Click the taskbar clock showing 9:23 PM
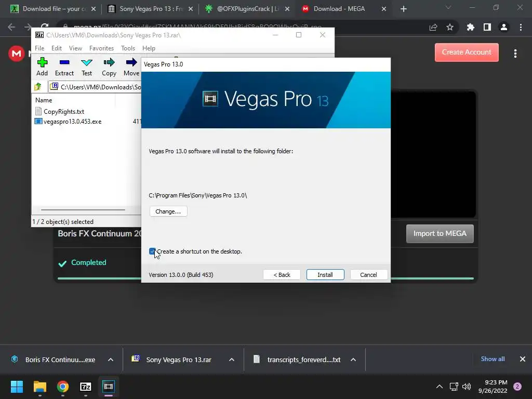Screen dimensions: 532x399 pos(493,387)
